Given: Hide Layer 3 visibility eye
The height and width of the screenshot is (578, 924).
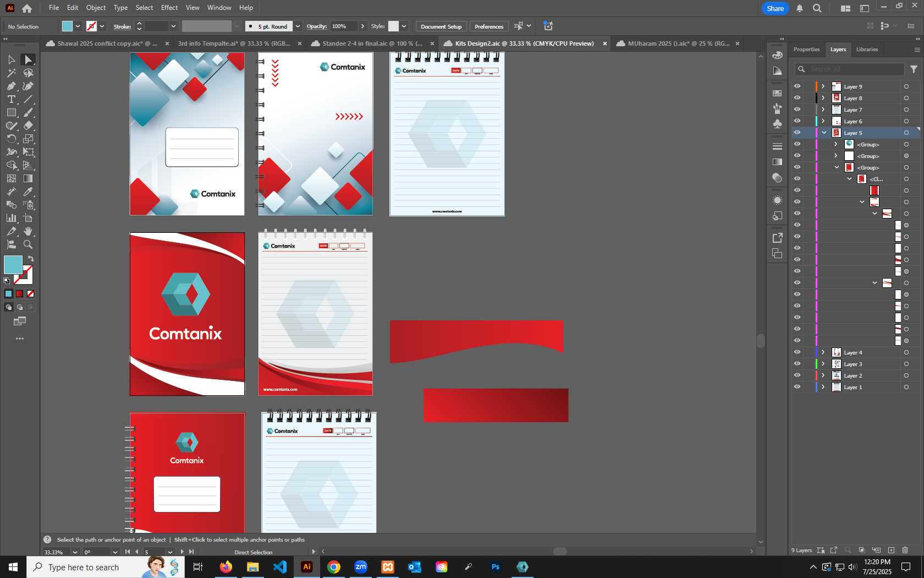Looking at the screenshot, I should [797, 364].
